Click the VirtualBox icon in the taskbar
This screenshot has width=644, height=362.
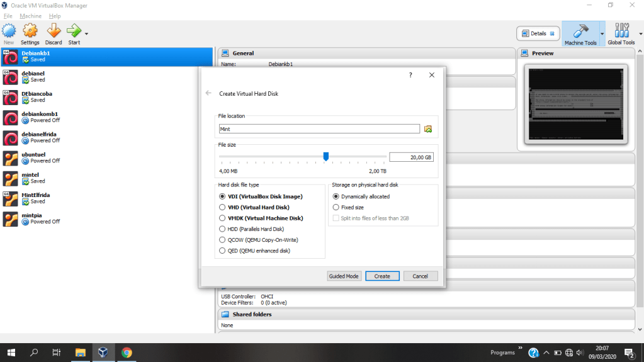coord(103,353)
